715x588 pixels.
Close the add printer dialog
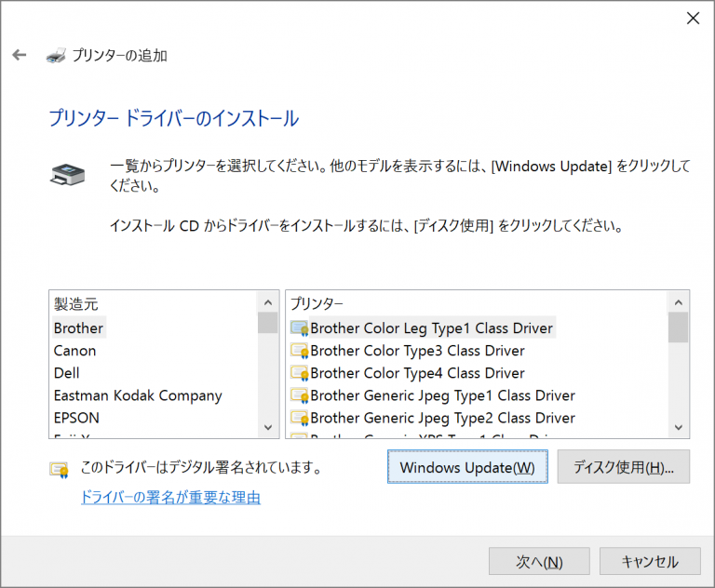(693, 19)
